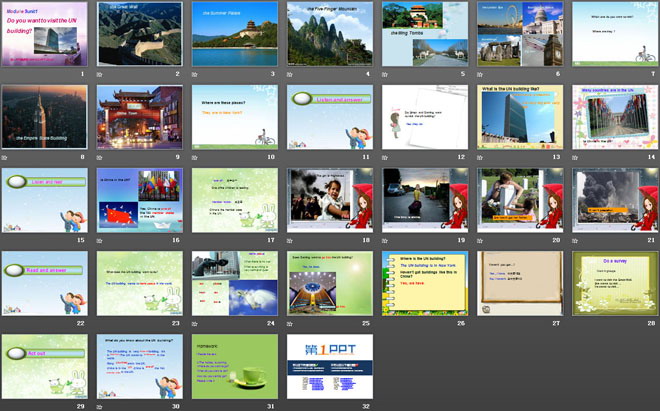
Task: Click the animation star below slide 26
Action: 386,324
